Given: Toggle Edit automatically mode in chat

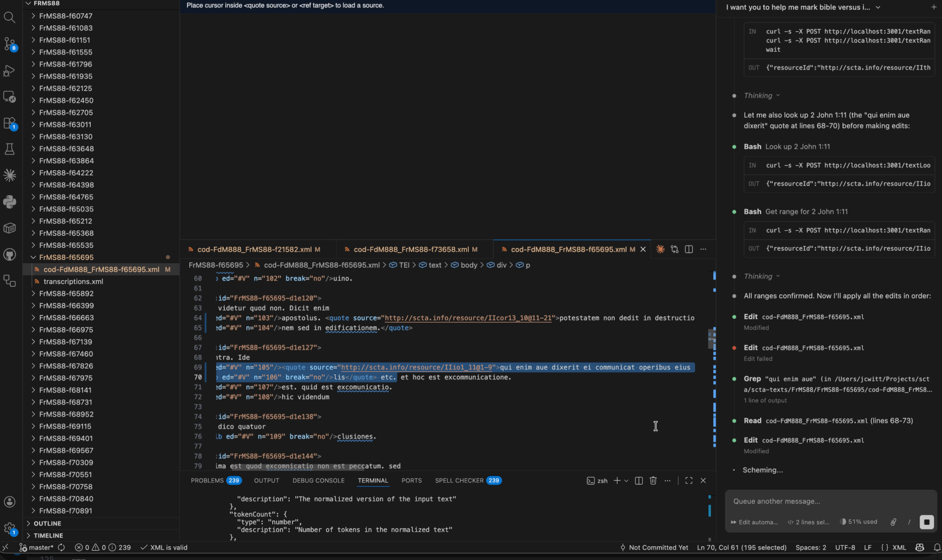Looking at the screenshot, I should (754, 522).
